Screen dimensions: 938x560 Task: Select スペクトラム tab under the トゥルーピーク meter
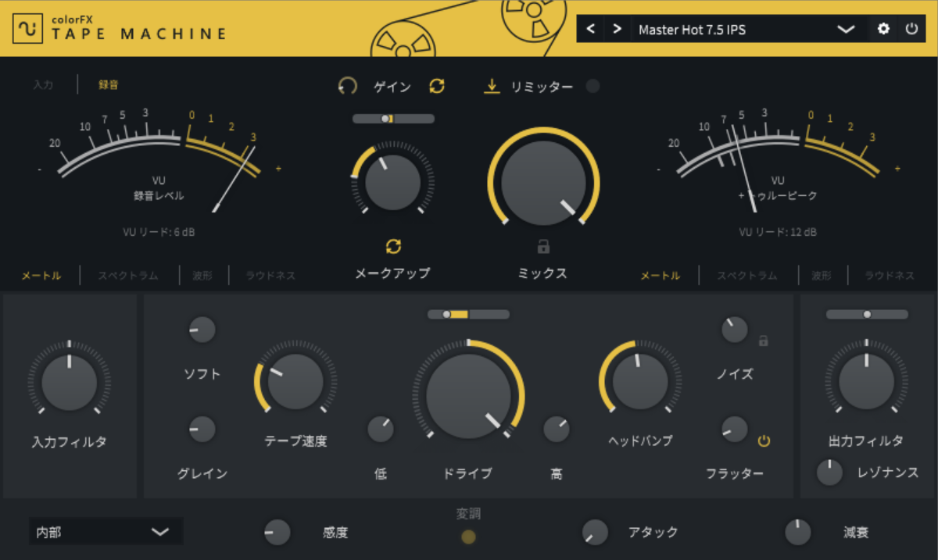[748, 276]
